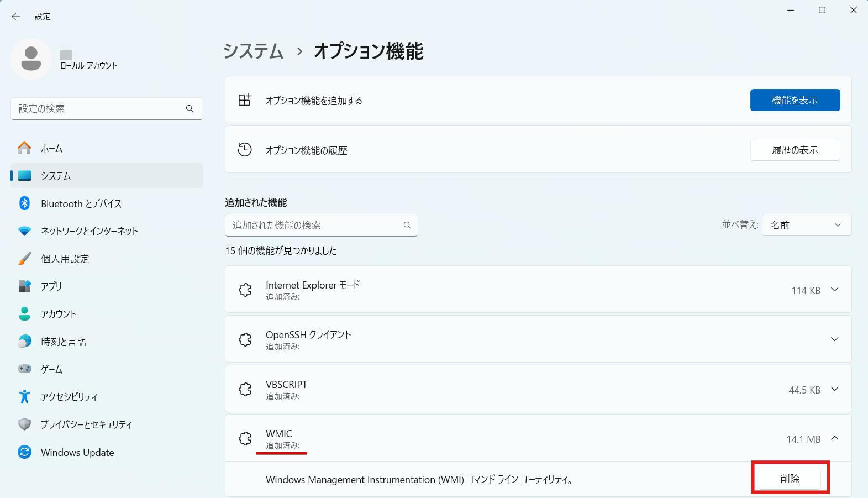Click the 削除 button for WMIC

(790, 479)
